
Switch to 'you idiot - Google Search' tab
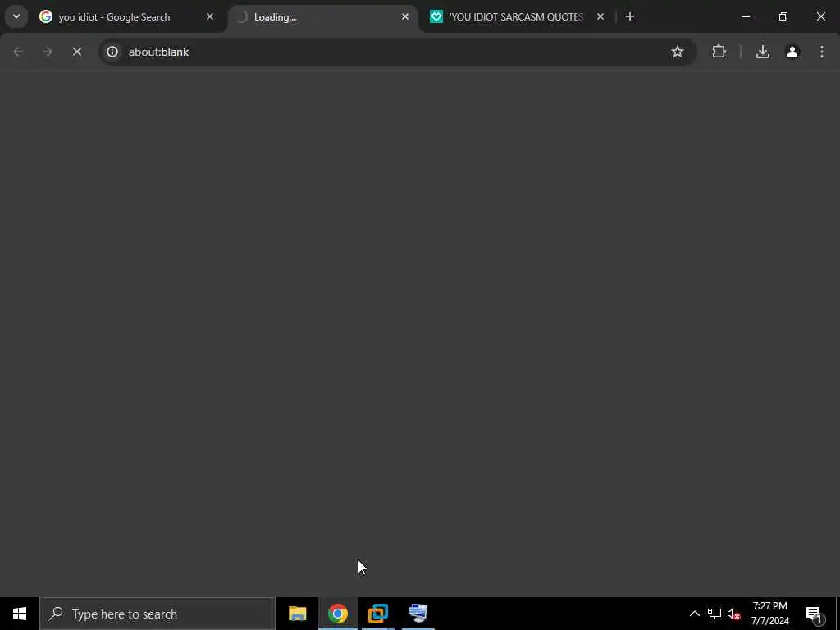pos(127,17)
